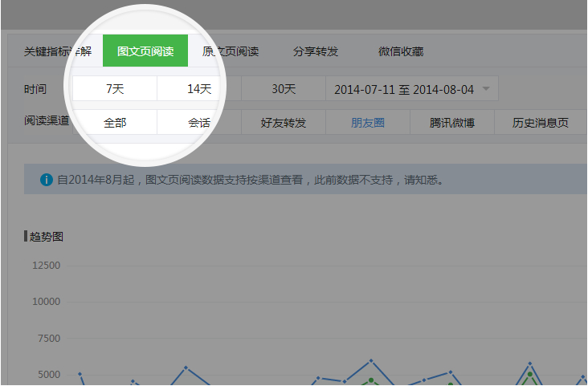
Task: Choose the 7天 time range
Action: coord(115,88)
